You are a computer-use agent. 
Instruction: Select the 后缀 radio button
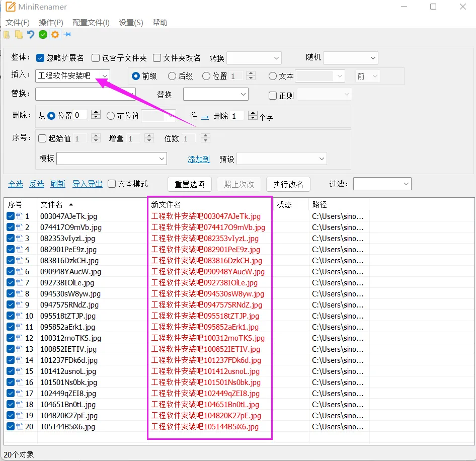[172, 76]
